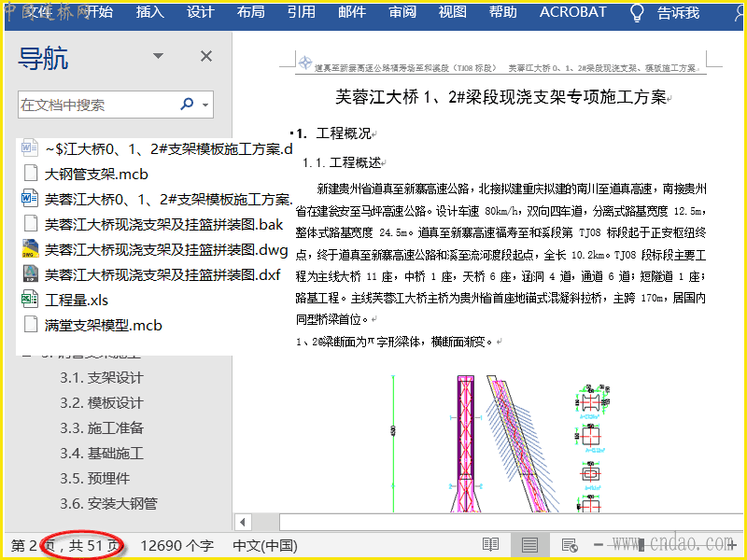The image size is (747, 560).
Task: Select file 满堂支架模型.mcb
Action: (104, 326)
